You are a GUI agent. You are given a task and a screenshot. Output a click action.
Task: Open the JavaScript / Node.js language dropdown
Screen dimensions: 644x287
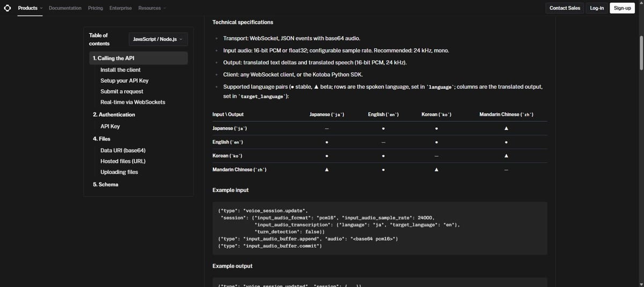tap(158, 39)
